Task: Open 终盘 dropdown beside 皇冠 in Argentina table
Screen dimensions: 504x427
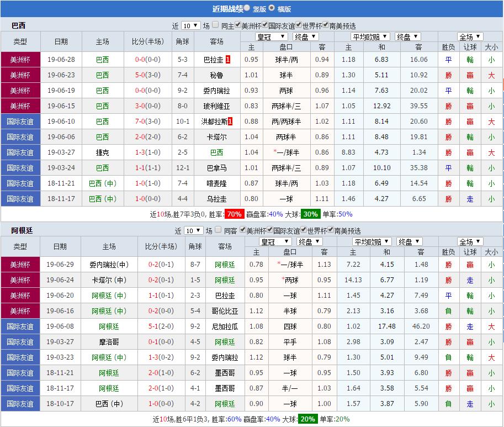Action: (309, 241)
